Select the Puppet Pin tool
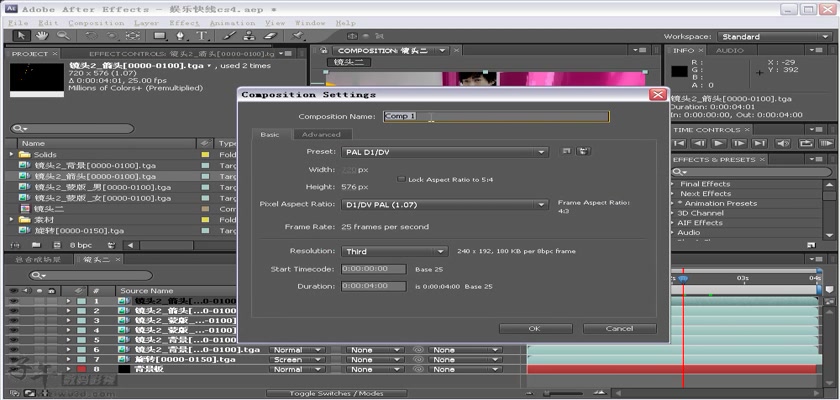The image size is (840, 400). (x=298, y=36)
